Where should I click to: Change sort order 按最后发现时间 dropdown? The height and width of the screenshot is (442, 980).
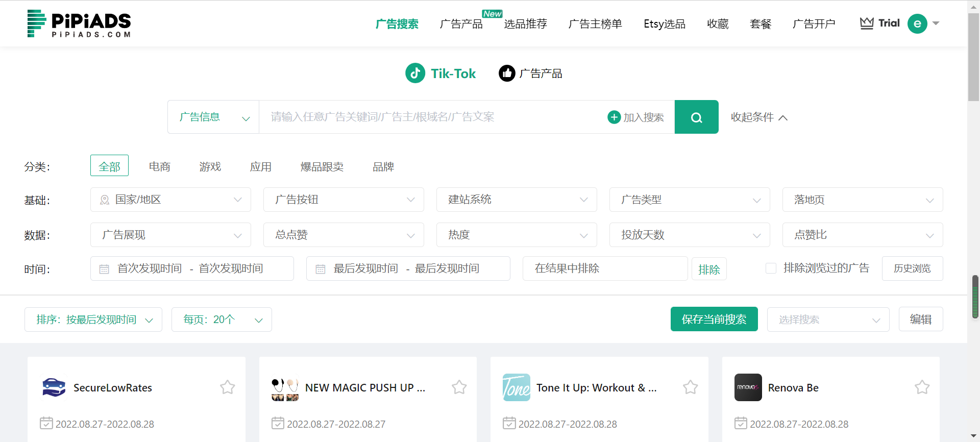click(93, 320)
